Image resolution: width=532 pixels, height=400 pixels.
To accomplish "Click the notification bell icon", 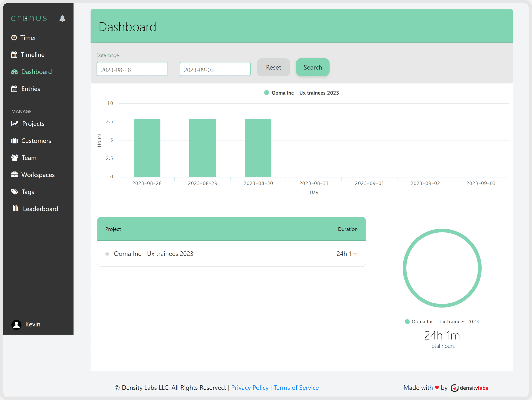I will pyautogui.click(x=62, y=18).
